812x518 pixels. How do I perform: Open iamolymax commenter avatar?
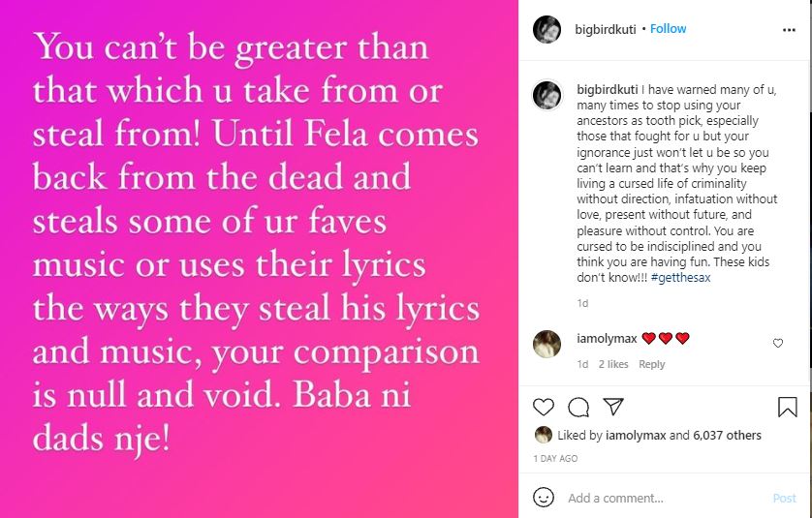point(547,344)
